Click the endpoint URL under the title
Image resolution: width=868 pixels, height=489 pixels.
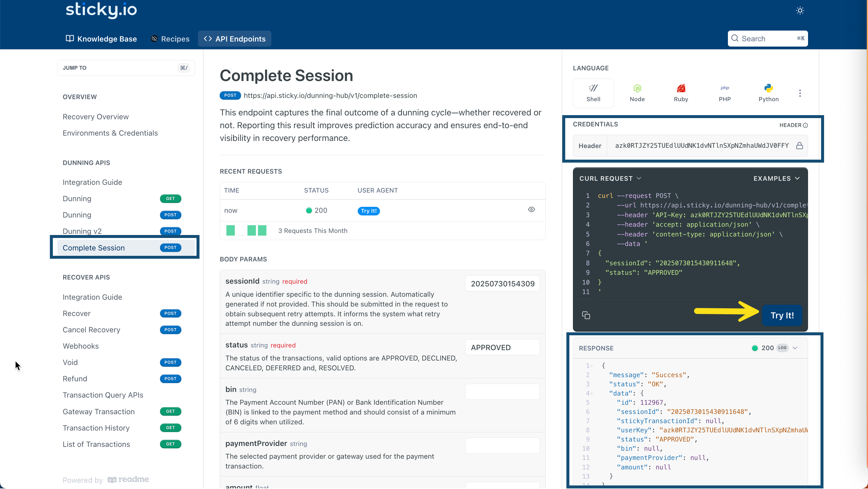coord(330,96)
